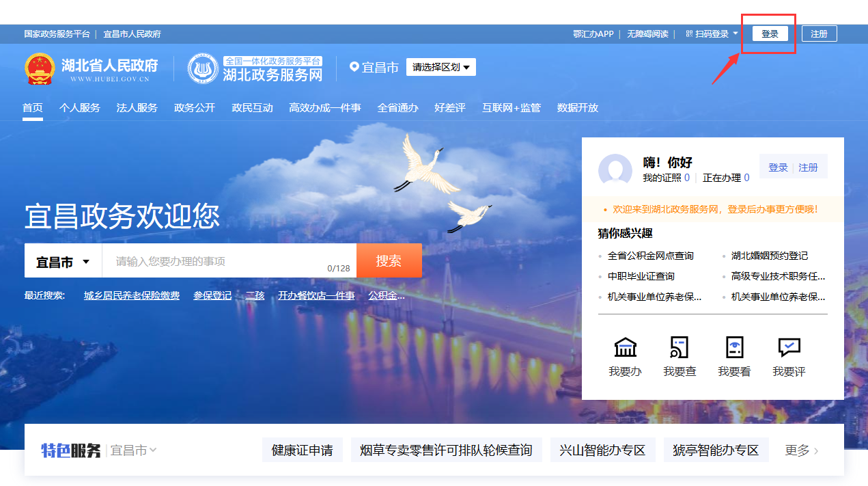Screen dimensions: 868x486
Task: Open the 法人服务 navigation tab
Action: pyautogui.click(x=137, y=108)
